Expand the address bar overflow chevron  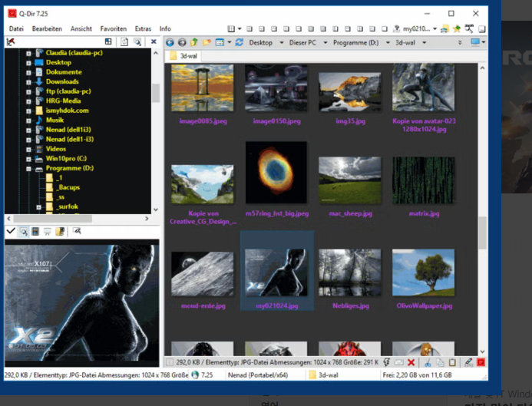460,42
